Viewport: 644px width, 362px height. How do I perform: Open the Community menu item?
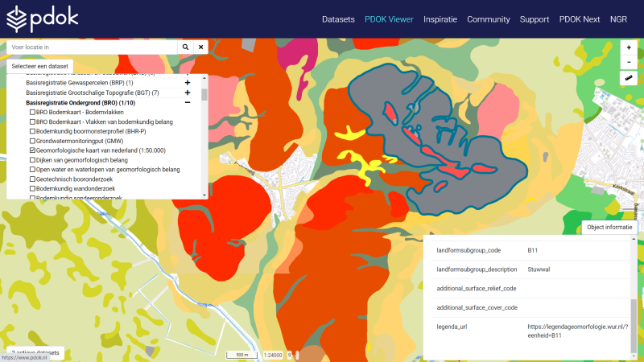pos(489,19)
